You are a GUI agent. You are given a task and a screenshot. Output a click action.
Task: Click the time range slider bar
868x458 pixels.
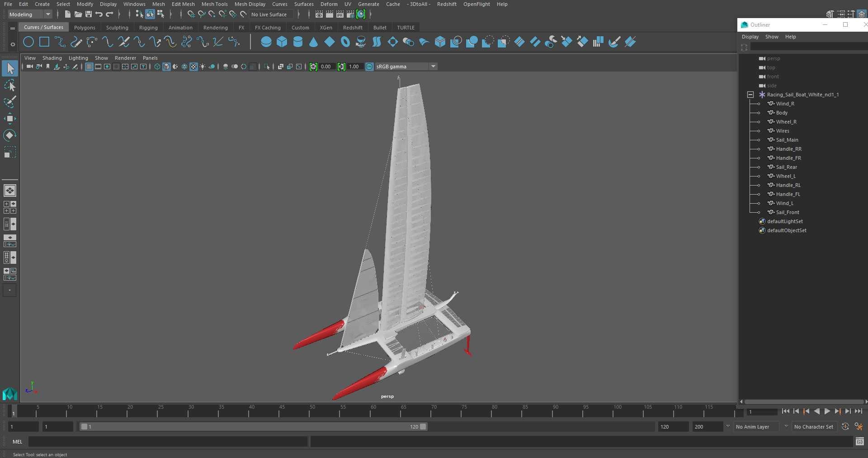coord(253,427)
